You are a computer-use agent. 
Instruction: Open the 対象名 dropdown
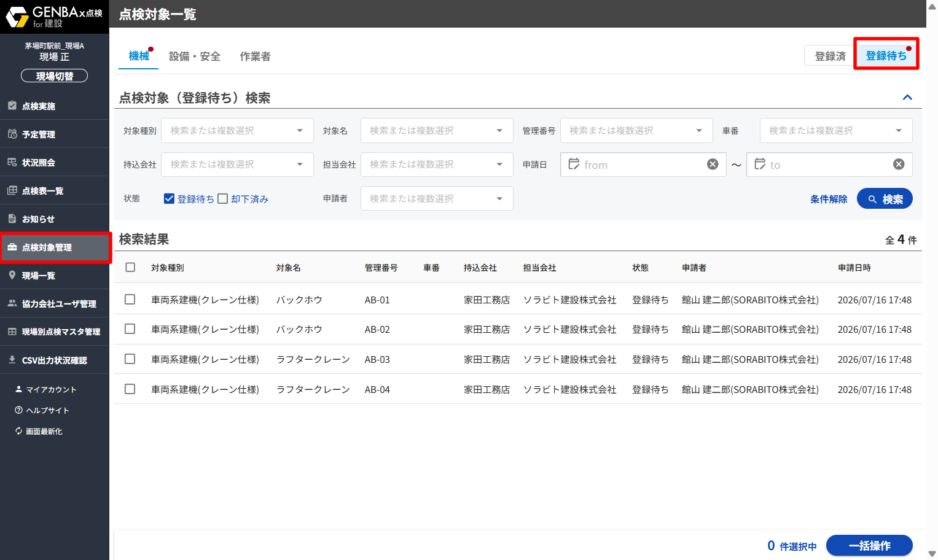(437, 130)
